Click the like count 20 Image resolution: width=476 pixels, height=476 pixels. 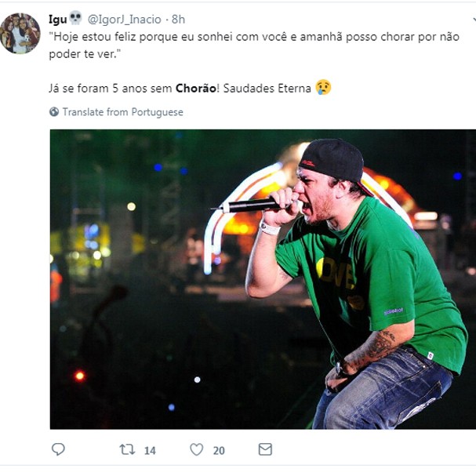tap(219, 450)
